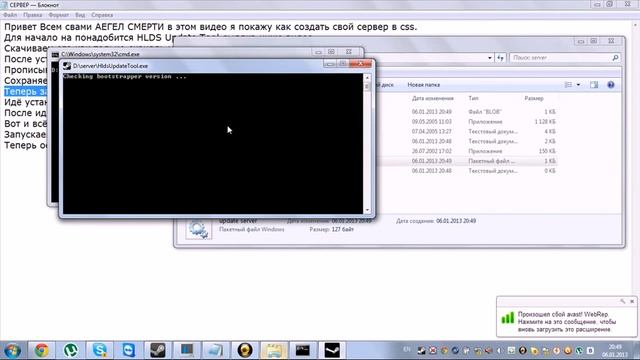The width and height of the screenshot is (640, 360).
Task: Open the Формат menu in Notepad
Action: [58, 15]
